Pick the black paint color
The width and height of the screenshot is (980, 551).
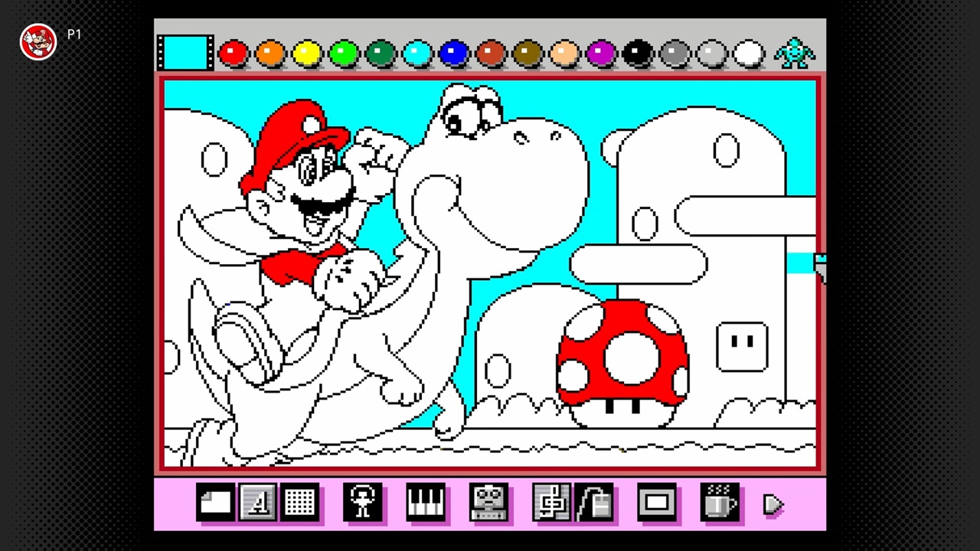638,54
